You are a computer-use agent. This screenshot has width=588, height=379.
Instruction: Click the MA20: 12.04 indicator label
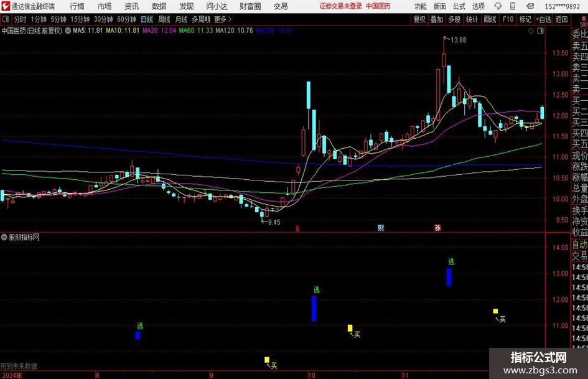tap(159, 30)
